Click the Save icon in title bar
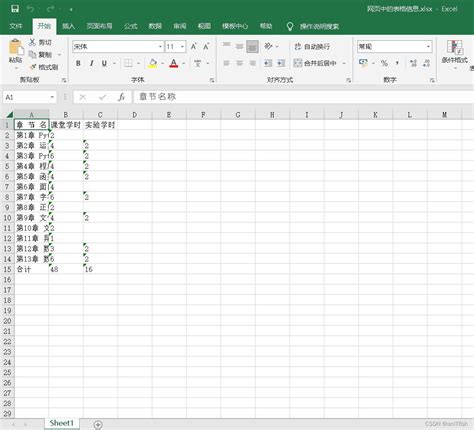 15,9
